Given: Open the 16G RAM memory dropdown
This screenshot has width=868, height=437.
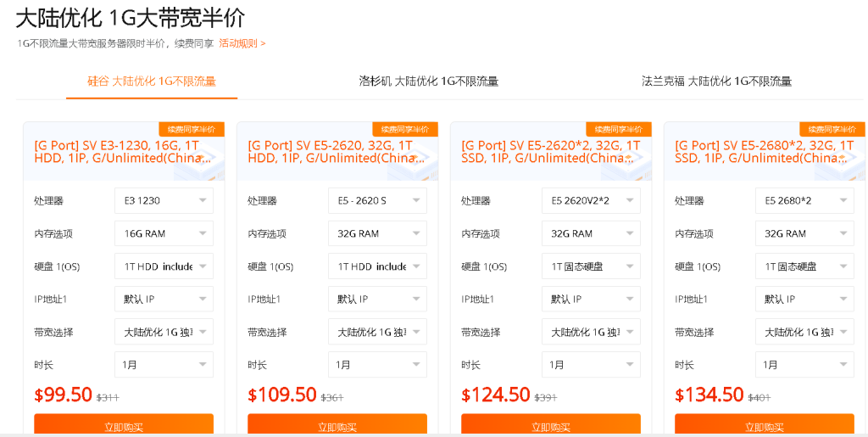Looking at the screenshot, I should [x=164, y=233].
